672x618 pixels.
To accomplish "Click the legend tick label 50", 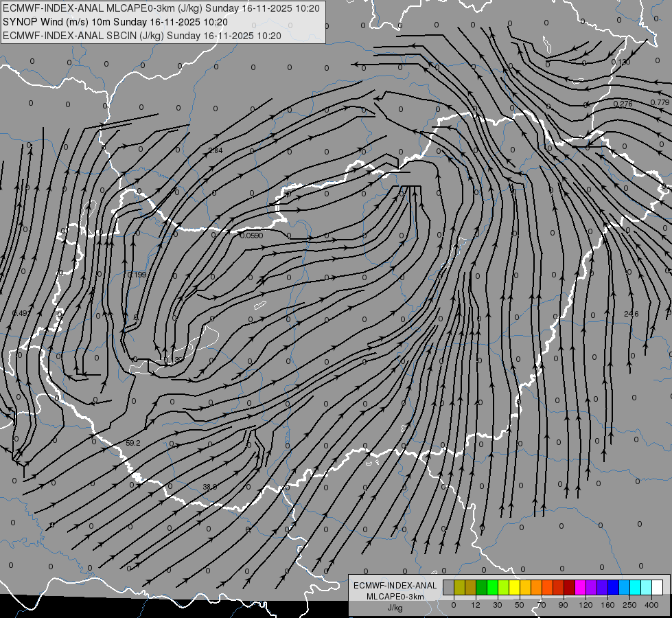I will [x=520, y=605].
